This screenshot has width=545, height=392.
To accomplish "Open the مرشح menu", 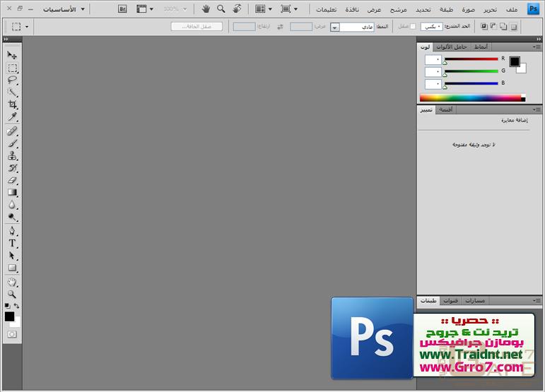I will coord(398,10).
